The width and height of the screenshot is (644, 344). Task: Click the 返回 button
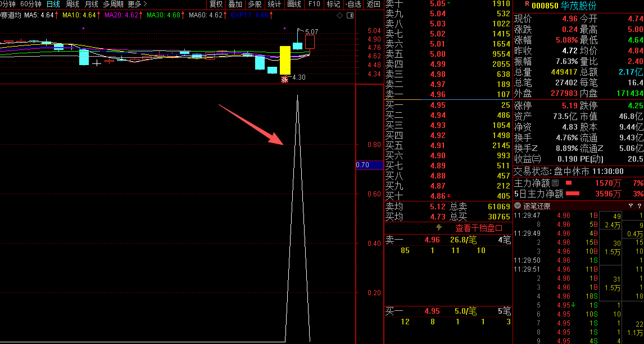pyautogui.click(x=373, y=4)
